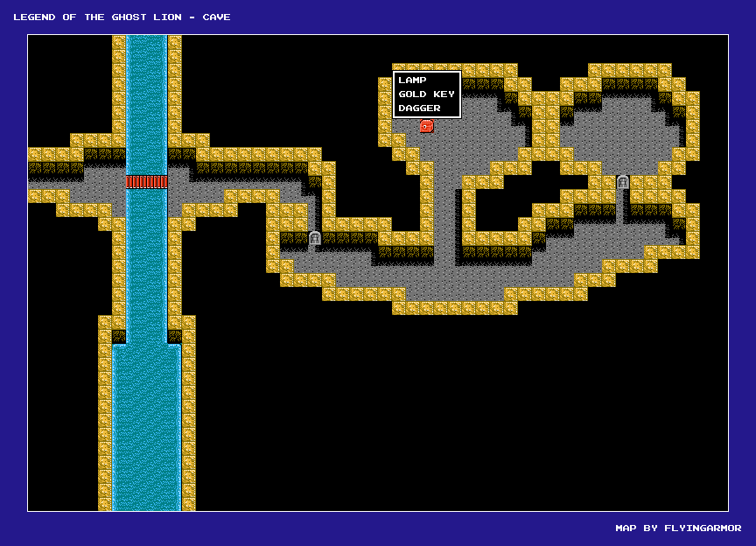Click the red bridge across the river

coord(146,182)
